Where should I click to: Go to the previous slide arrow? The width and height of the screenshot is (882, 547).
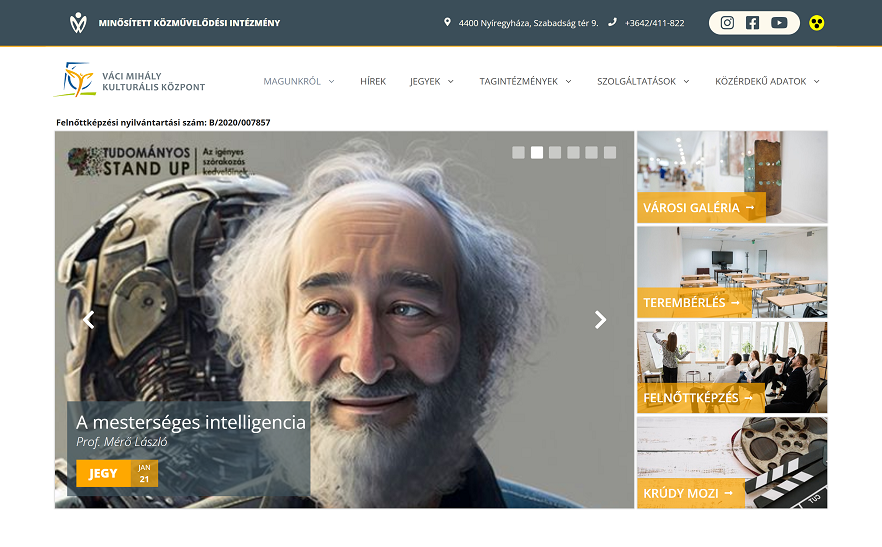[88, 320]
